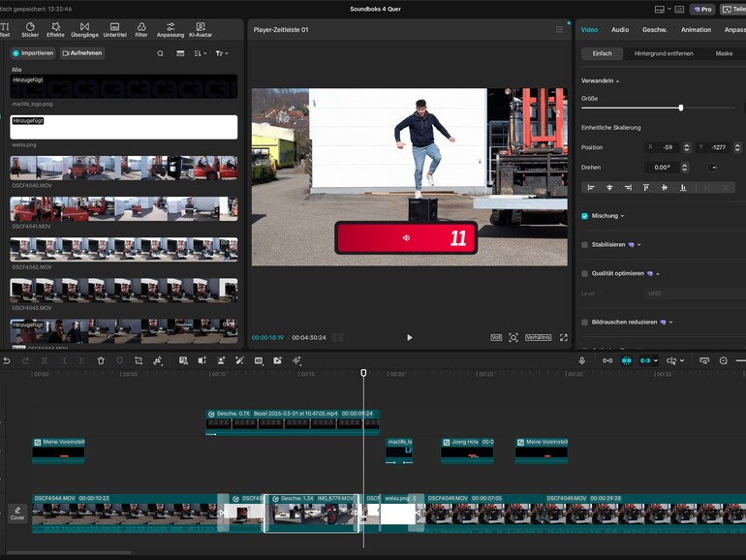Image resolution: width=746 pixels, height=560 pixels.
Task: Align clip left with alignment icon
Action: coord(591,187)
